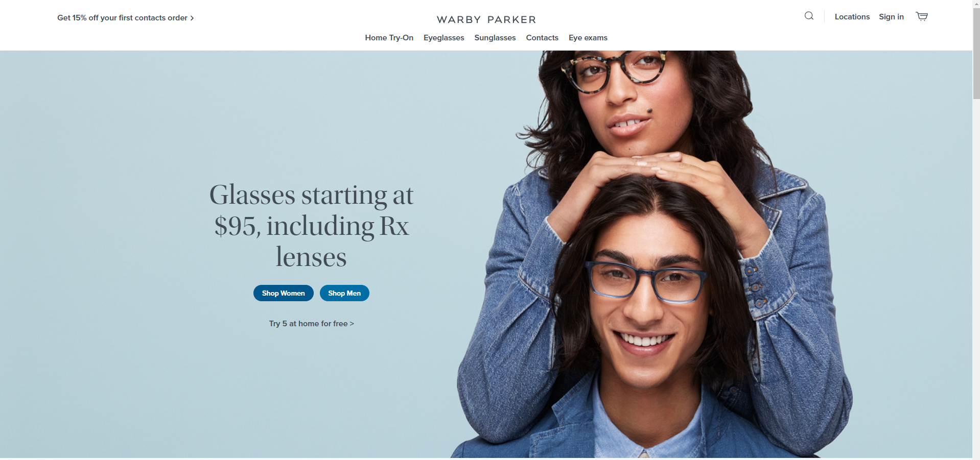The image size is (980, 460).
Task: View the shopping cart icon
Action: pyautogui.click(x=922, y=16)
